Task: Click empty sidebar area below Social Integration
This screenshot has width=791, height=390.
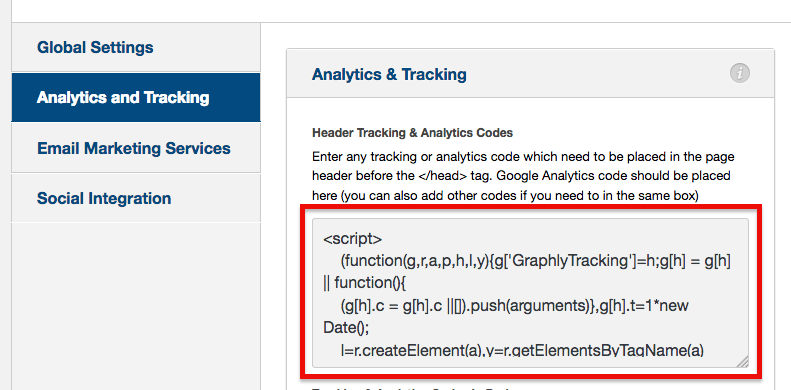Action: (x=136, y=303)
